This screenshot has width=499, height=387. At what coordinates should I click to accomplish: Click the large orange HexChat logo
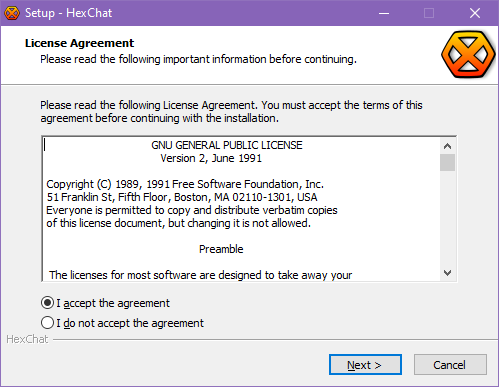[468, 55]
